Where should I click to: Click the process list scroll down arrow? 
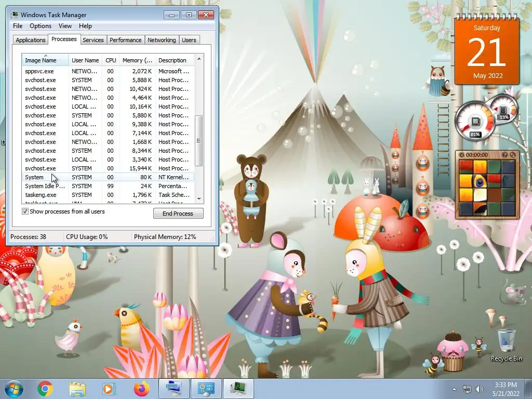(x=199, y=199)
